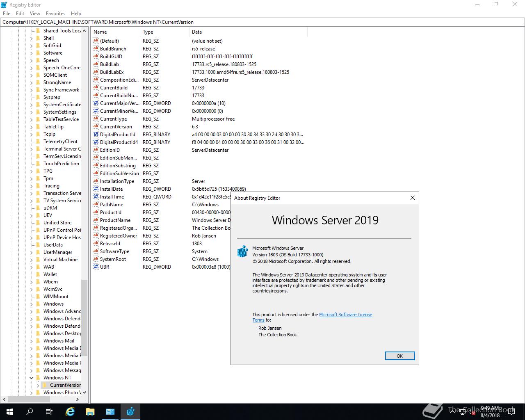Expand the CurrentVersion tree node
This screenshot has width=525, height=420.
click(x=38, y=385)
